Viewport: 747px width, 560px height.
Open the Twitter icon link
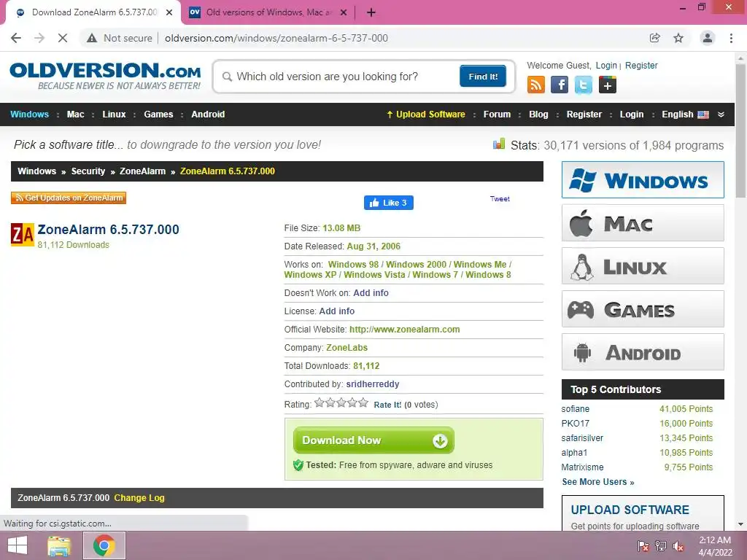[583, 85]
